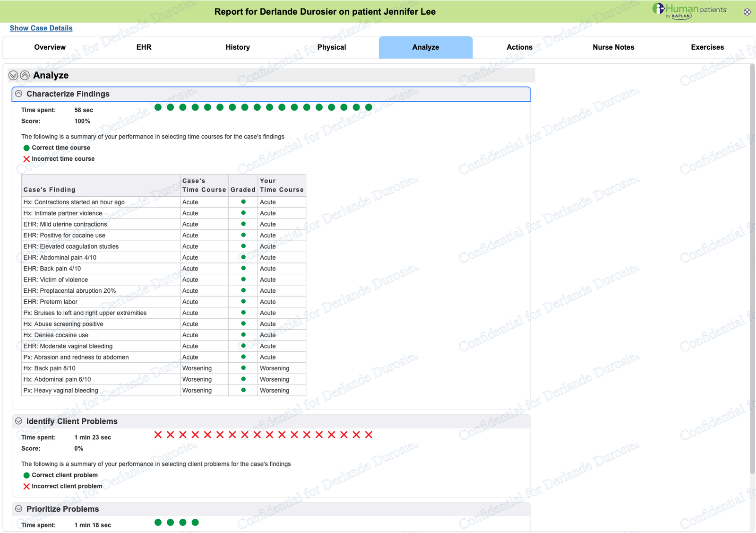Click the red X Incorrect time course legend icon
756x533 pixels.
[26, 159]
